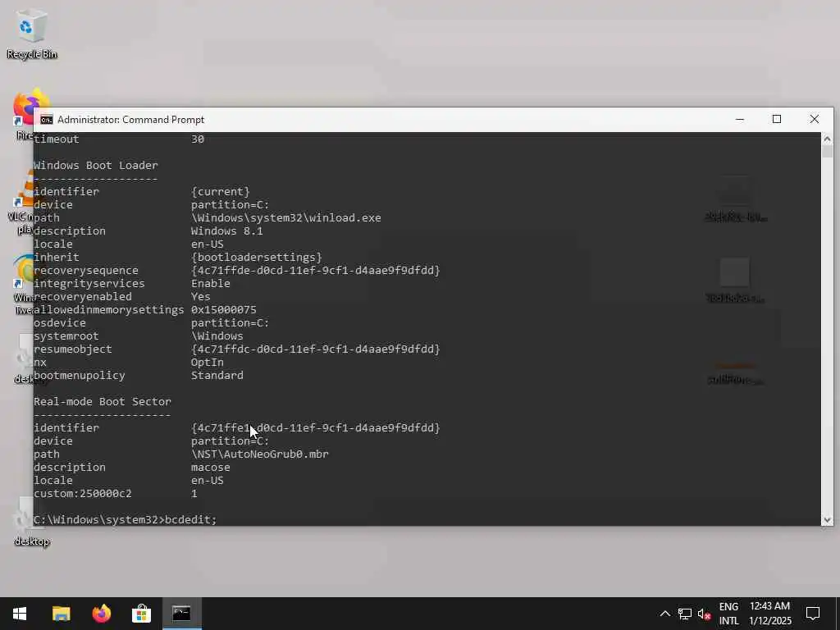840x630 pixels.
Task: Click the Command Prompt title bar icon
Action: pyautogui.click(x=47, y=120)
